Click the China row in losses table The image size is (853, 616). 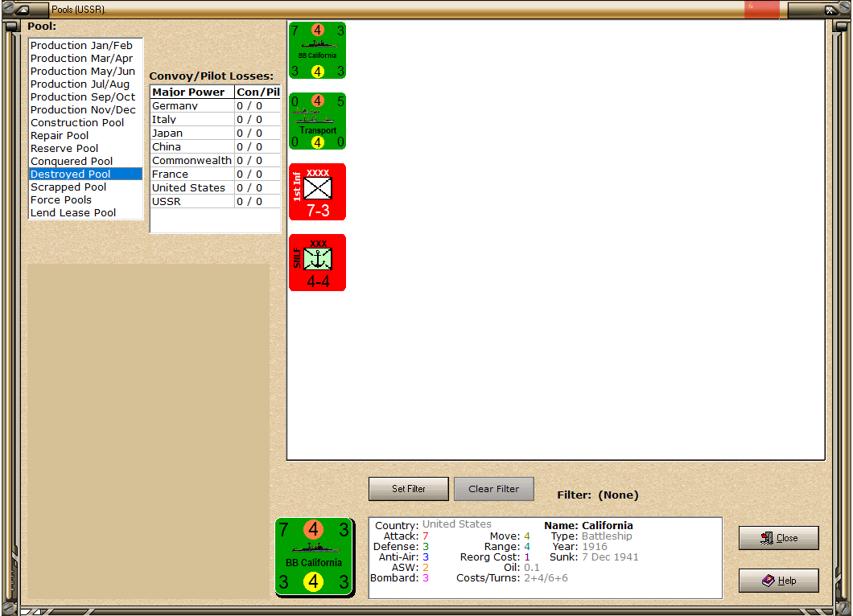[x=216, y=147]
